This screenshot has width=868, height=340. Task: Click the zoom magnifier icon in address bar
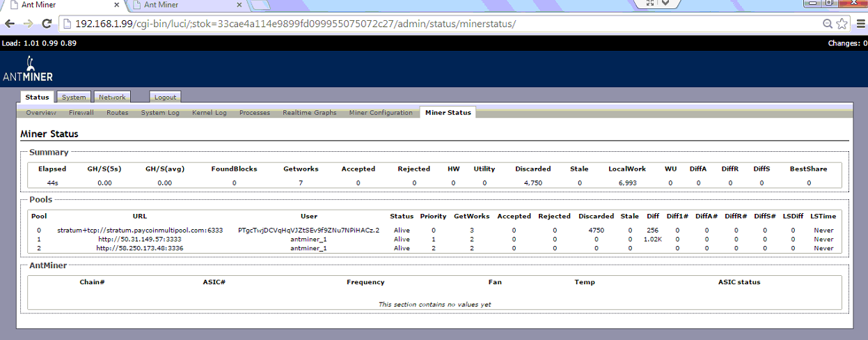point(828,23)
